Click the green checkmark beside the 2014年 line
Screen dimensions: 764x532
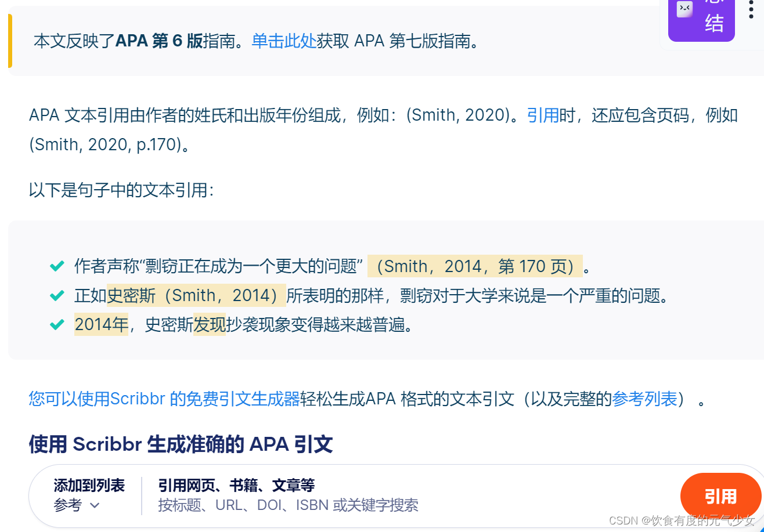[56, 324]
